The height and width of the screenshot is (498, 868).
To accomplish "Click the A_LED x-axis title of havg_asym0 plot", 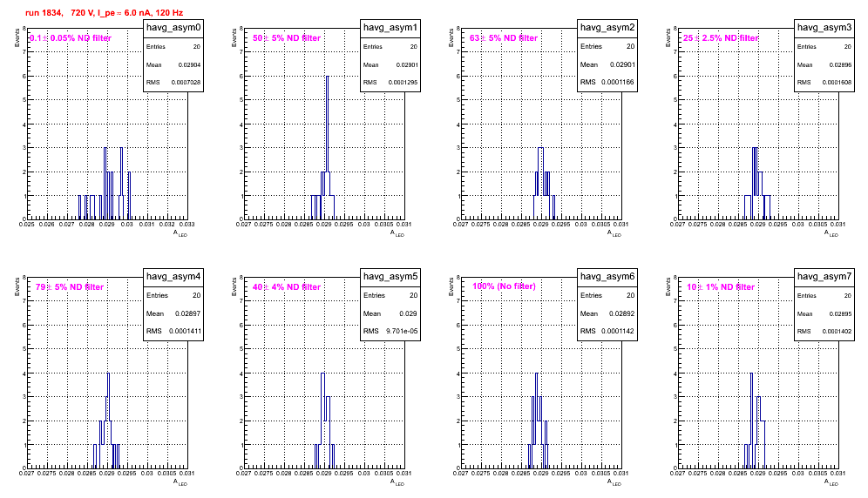I will point(180,233).
